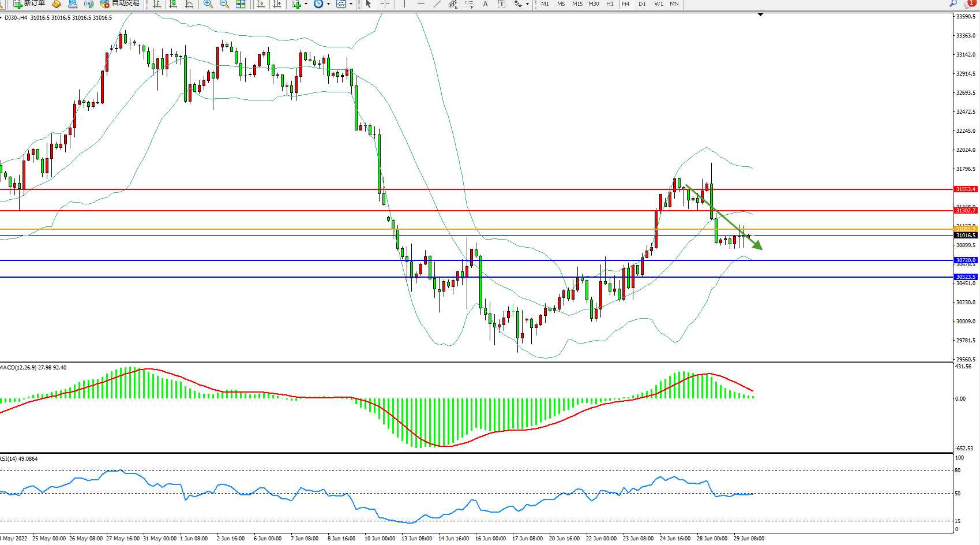Zoom out on the chart

(x=224, y=4)
